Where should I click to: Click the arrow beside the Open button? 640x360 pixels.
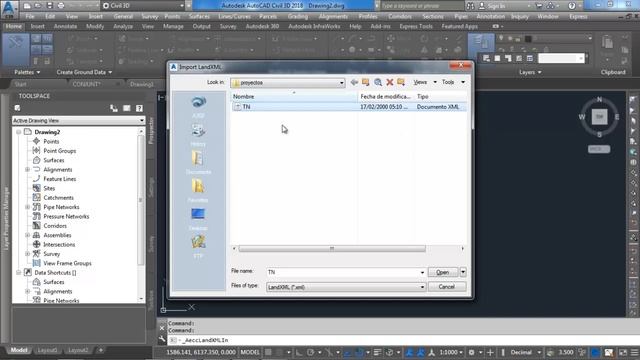[463, 272]
